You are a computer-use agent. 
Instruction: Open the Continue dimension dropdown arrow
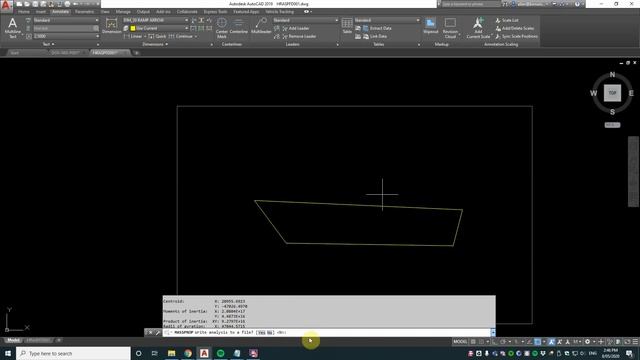(x=196, y=36)
